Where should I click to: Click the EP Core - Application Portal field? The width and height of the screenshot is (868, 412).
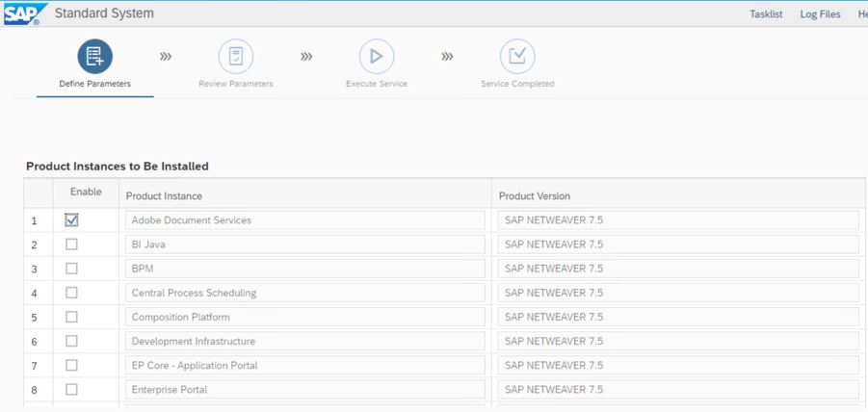305,366
